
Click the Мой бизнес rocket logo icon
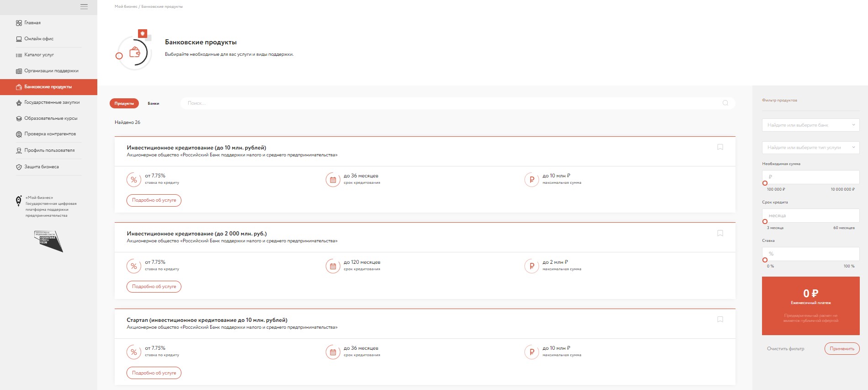pos(19,200)
